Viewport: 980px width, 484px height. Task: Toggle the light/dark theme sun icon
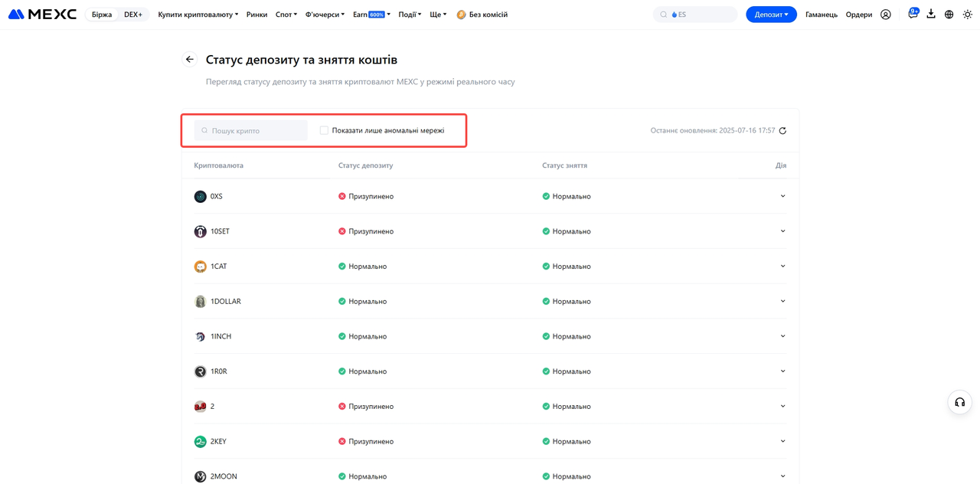click(968, 15)
